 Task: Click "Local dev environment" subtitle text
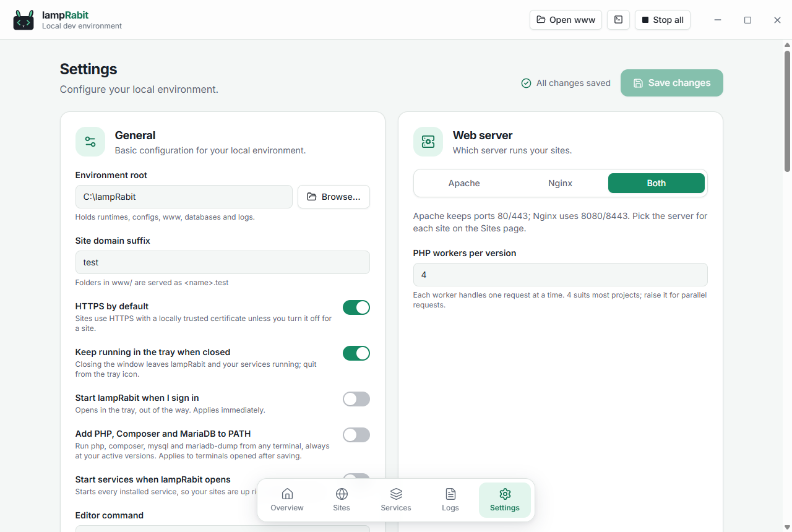click(x=82, y=26)
